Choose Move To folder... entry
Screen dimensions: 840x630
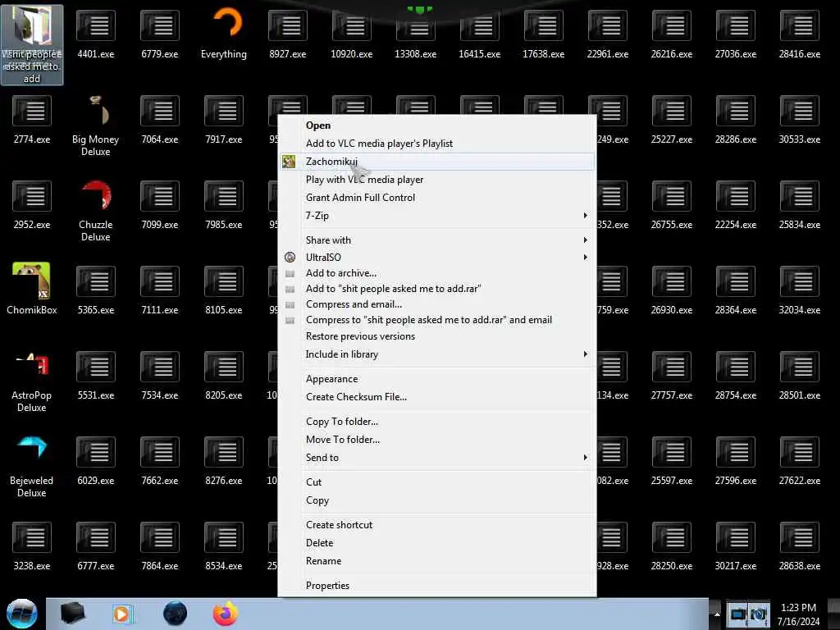437,440
